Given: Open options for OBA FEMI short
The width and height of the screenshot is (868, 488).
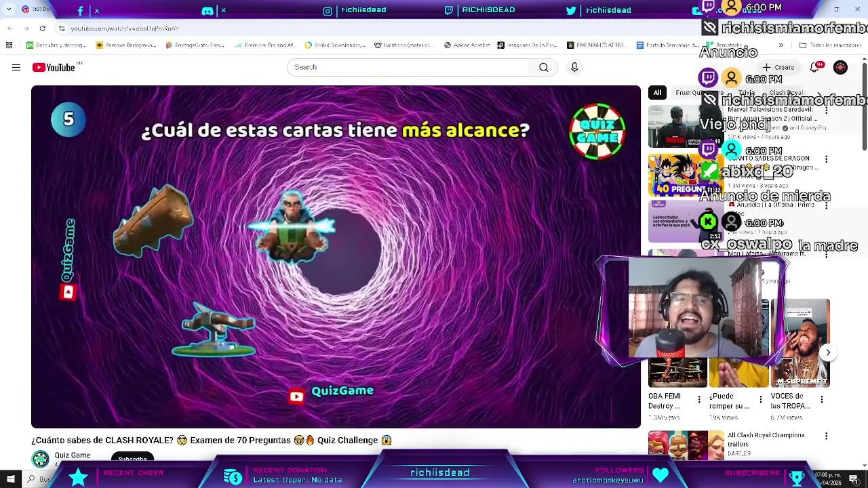Looking at the screenshot, I should (x=699, y=400).
